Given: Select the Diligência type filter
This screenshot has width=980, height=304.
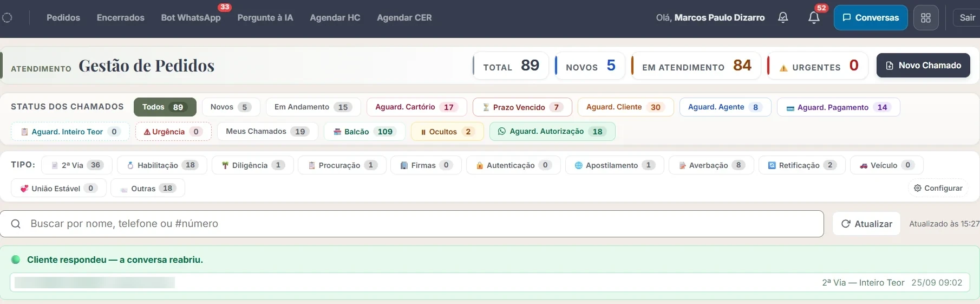Looking at the screenshot, I should [x=252, y=165].
